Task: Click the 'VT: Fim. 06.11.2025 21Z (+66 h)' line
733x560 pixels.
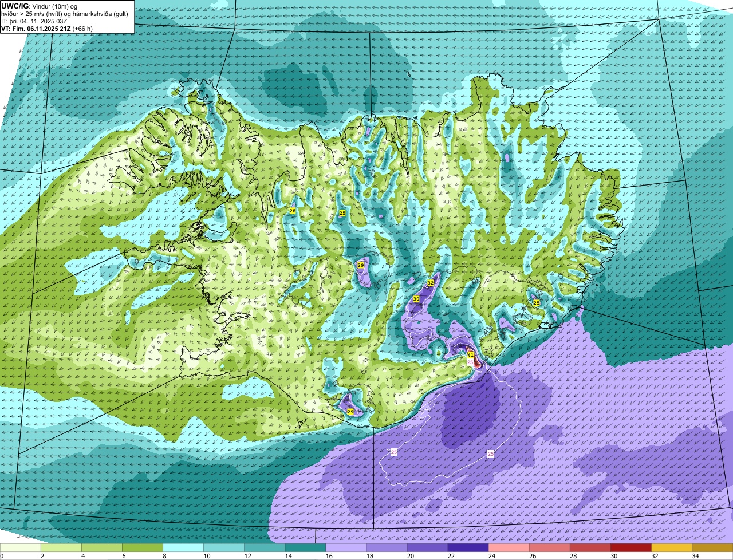Action: 47,29
